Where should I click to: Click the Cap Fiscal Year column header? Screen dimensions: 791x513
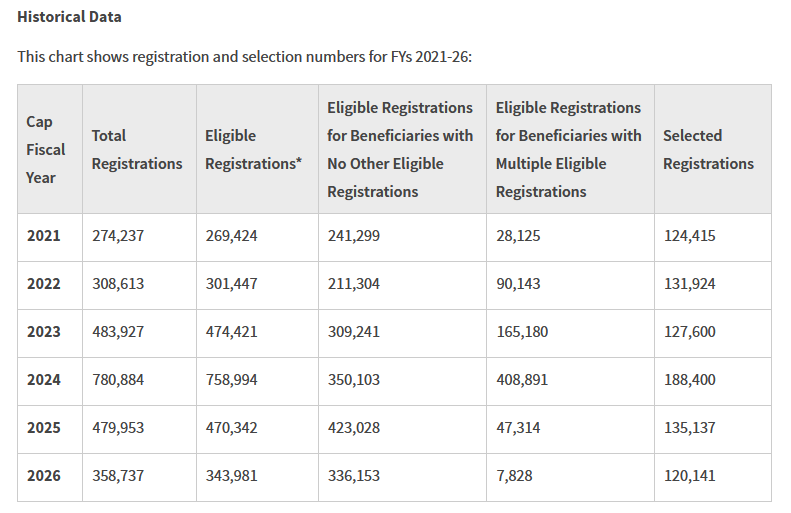(x=46, y=149)
